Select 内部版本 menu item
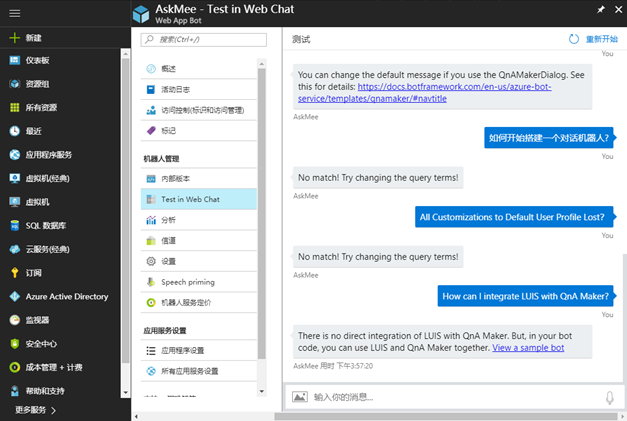 tap(199, 178)
